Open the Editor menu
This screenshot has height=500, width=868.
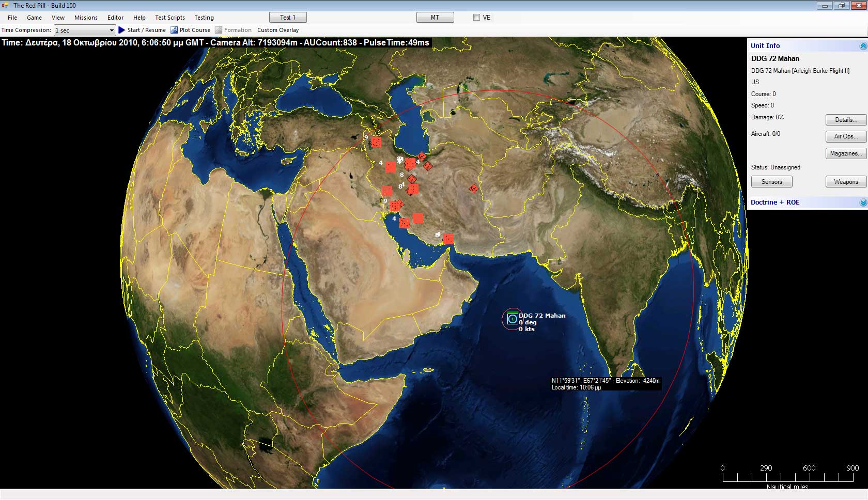(115, 18)
